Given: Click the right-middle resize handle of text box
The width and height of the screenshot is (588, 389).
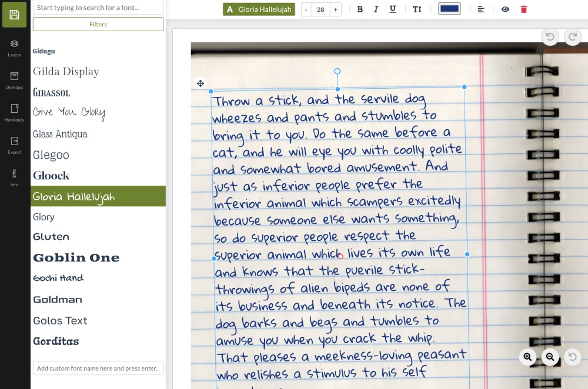Looking at the screenshot, I should pyautogui.click(x=467, y=254).
